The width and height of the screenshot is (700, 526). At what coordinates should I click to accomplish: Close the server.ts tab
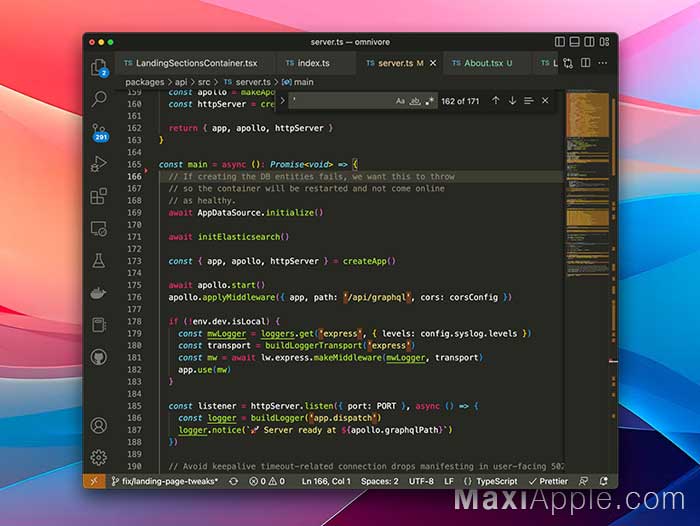click(433, 63)
